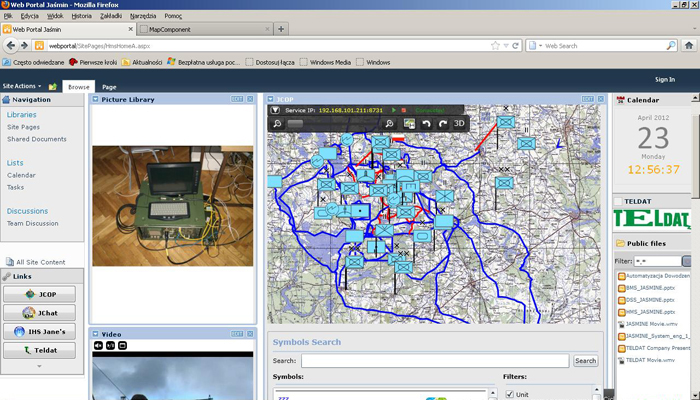Open Lists heading in Navigation

click(15, 163)
